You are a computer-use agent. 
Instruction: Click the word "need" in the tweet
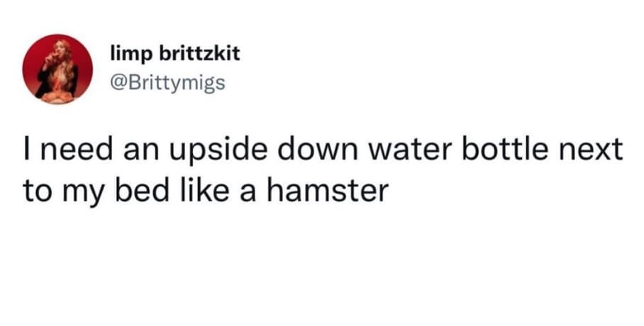[x=74, y=152]
